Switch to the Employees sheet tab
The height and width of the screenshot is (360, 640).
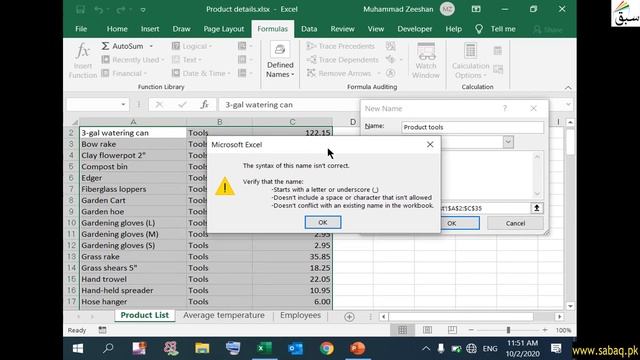(x=300, y=316)
